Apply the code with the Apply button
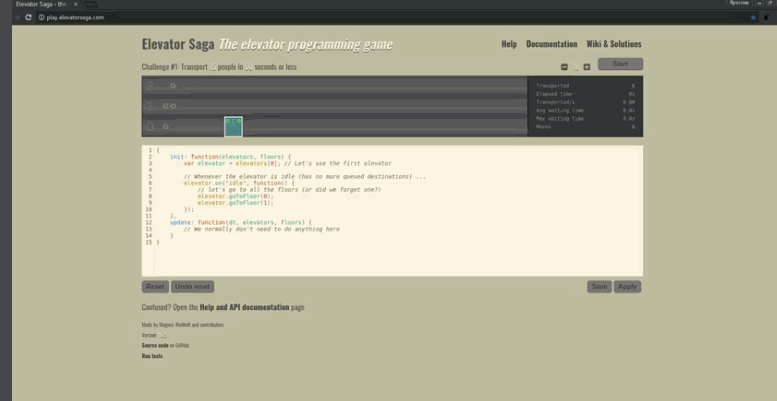777x401 pixels. click(x=627, y=286)
